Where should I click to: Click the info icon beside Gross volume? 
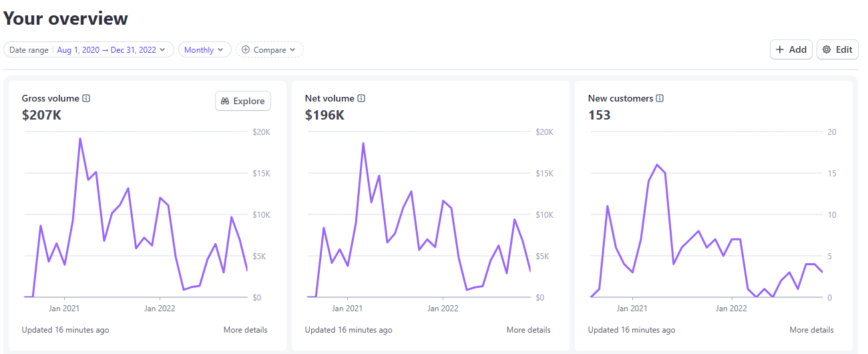tap(86, 99)
